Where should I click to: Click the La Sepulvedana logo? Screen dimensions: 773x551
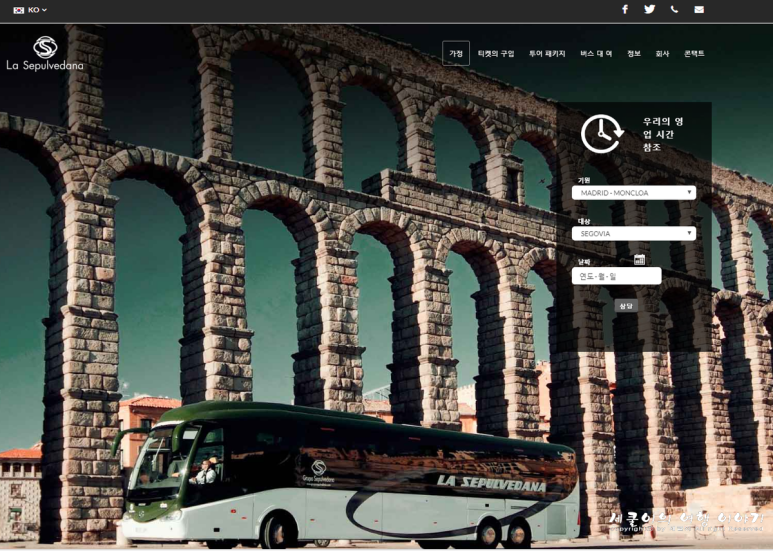(45, 53)
